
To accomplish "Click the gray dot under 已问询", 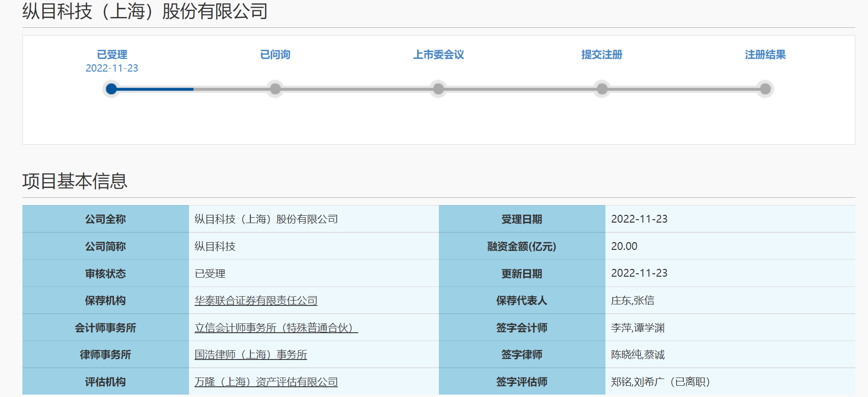I will [x=275, y=89].
